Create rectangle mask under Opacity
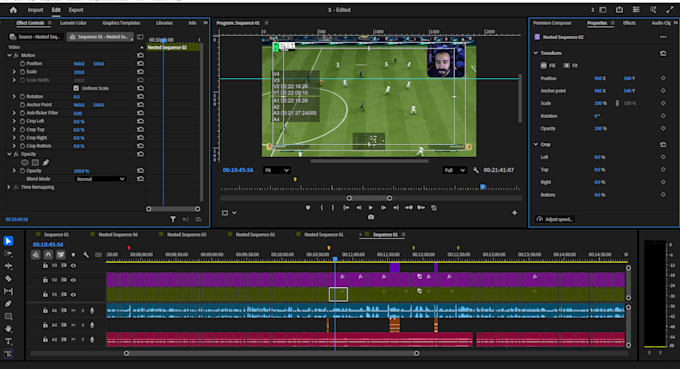The width and height of the screenshot is (680, 369). coord(35,163)
